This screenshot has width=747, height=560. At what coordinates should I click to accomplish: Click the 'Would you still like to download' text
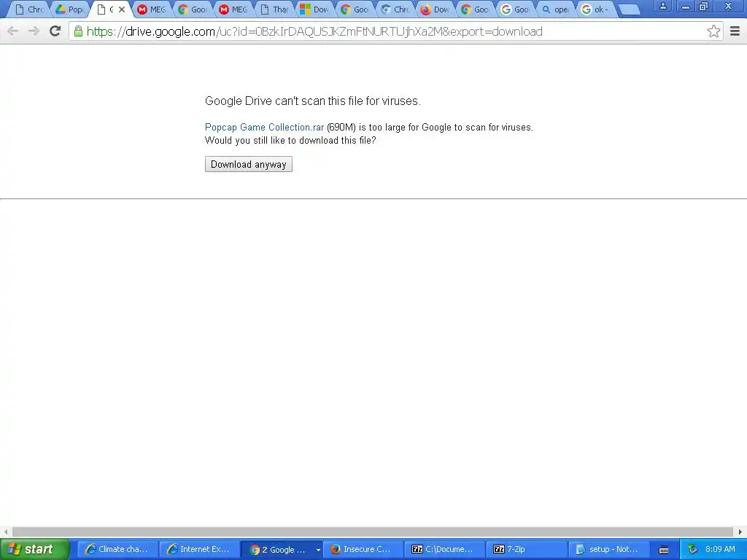pos(290,141)
